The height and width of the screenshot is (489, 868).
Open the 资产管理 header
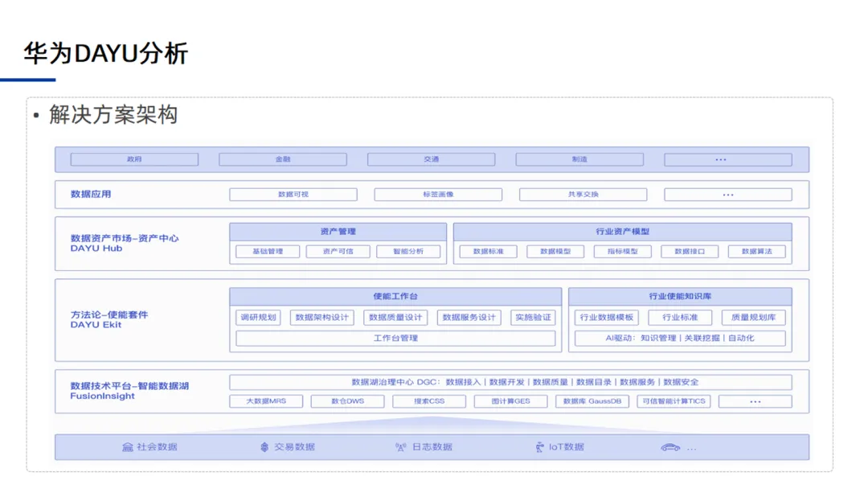(x=338, y=232)
